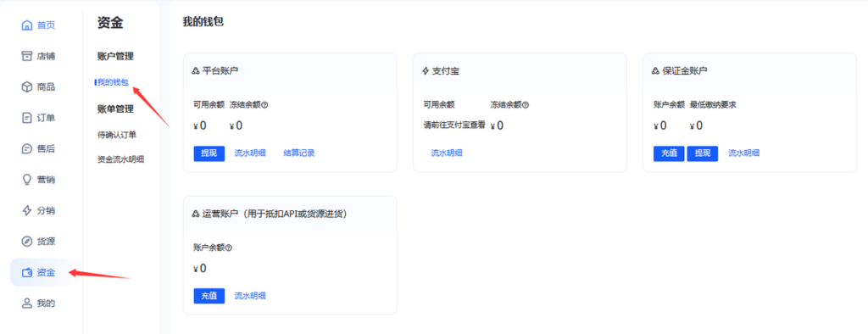Open 资金流水明细 in the submenu

click(120, 159)
